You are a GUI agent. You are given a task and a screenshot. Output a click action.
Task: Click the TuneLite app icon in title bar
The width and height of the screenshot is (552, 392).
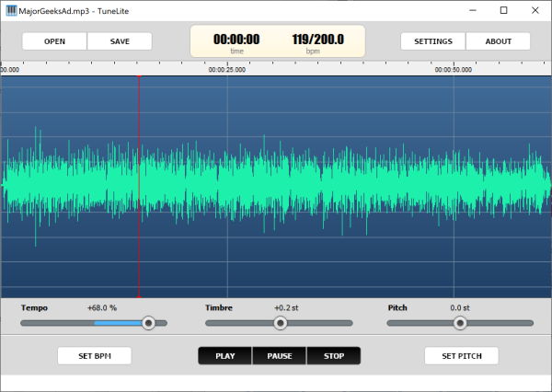click(x=10, y=10)
